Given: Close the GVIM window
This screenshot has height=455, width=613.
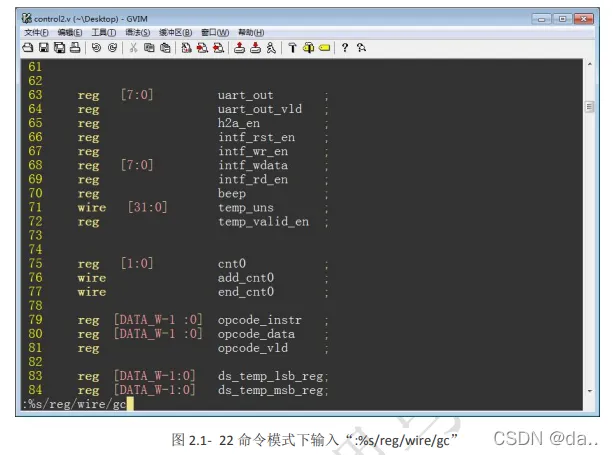Looking at the screenshot, I should [584, 19].
